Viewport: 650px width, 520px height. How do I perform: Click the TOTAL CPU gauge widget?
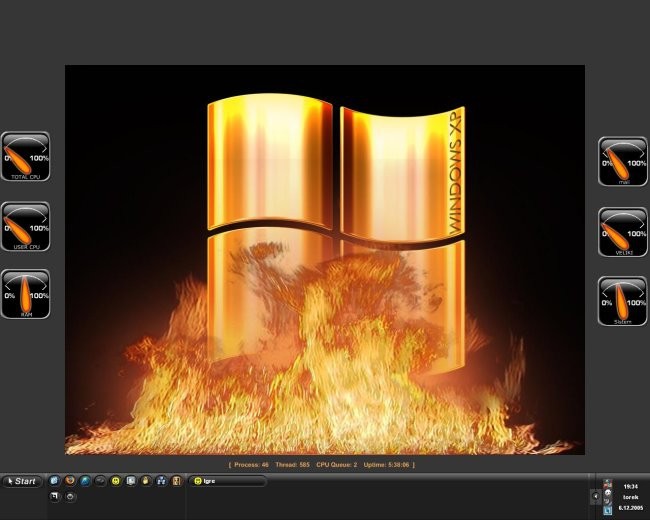click(x=25, y=156)
